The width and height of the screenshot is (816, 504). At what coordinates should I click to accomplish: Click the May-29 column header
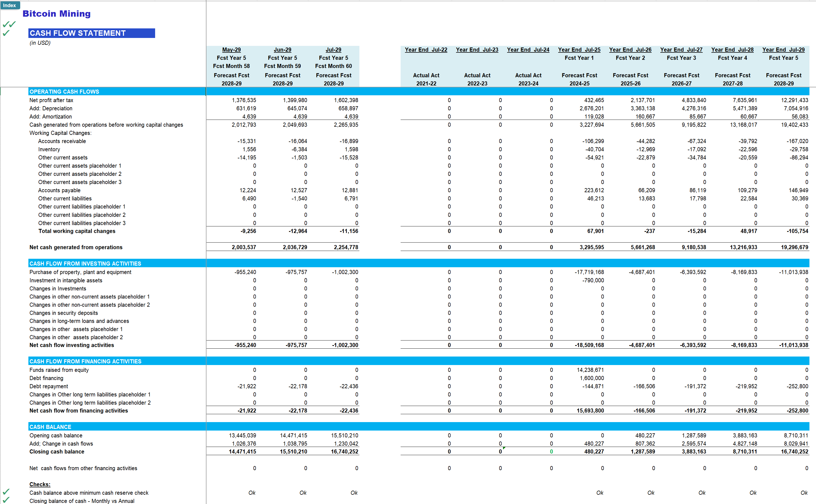click(231, 49)
